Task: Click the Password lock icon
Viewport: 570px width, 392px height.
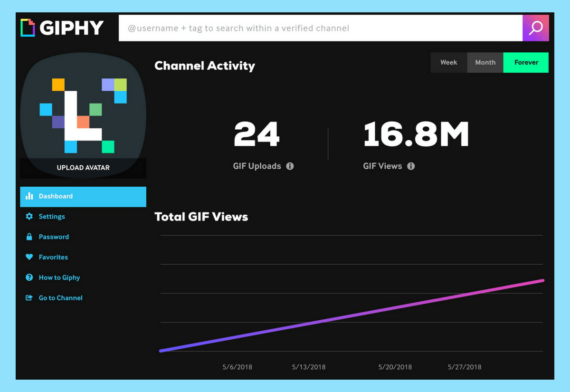Action: pos(29,237)
